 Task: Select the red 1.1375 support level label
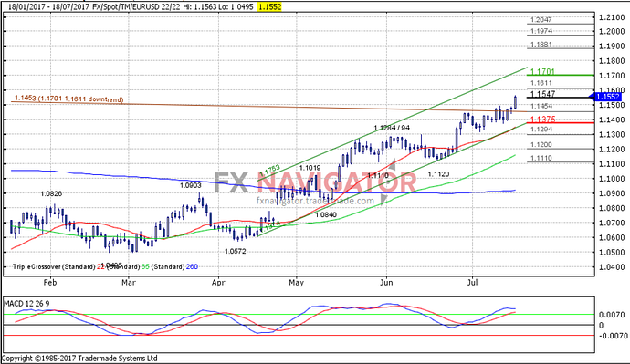tap(543, 120)
